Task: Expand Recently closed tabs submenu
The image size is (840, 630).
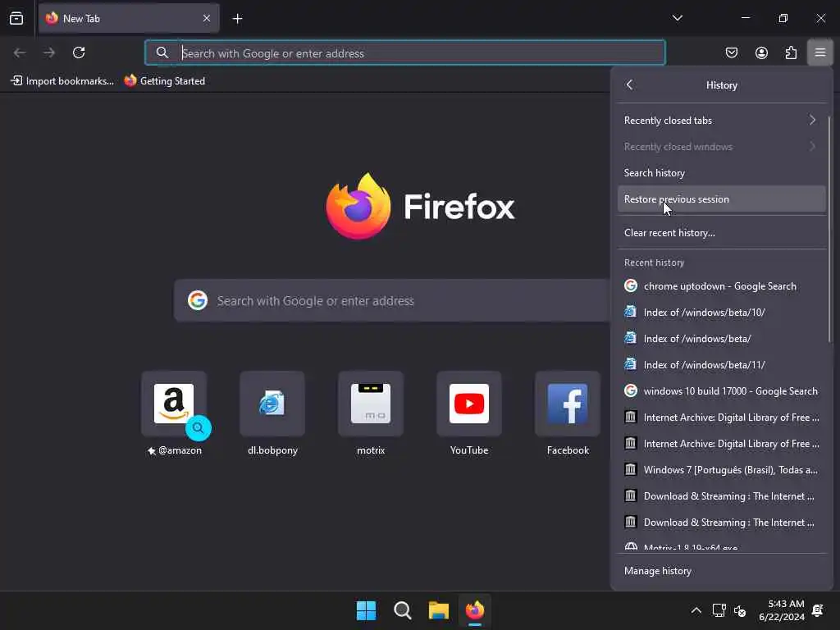Action: 721,120
